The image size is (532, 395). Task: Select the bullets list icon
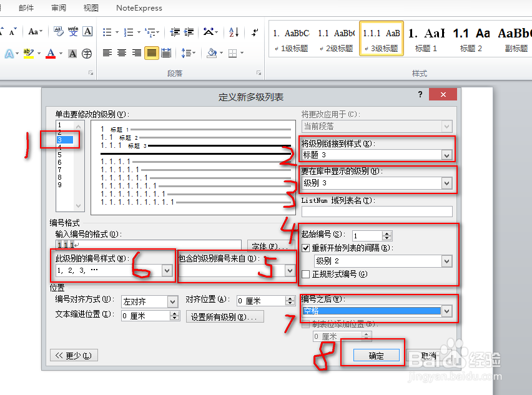point(106,32)
